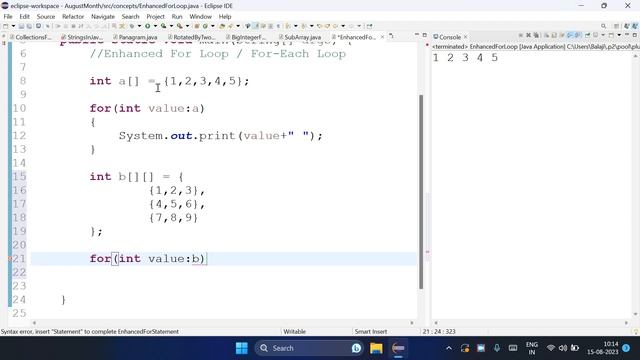Show the hidden editor tabs list
640x360 pixels.
391,37
